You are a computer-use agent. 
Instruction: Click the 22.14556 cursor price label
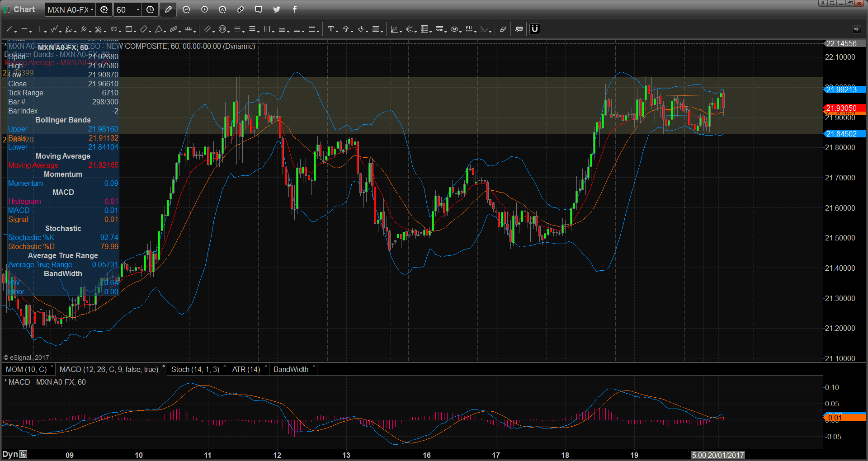coord(844,43)
